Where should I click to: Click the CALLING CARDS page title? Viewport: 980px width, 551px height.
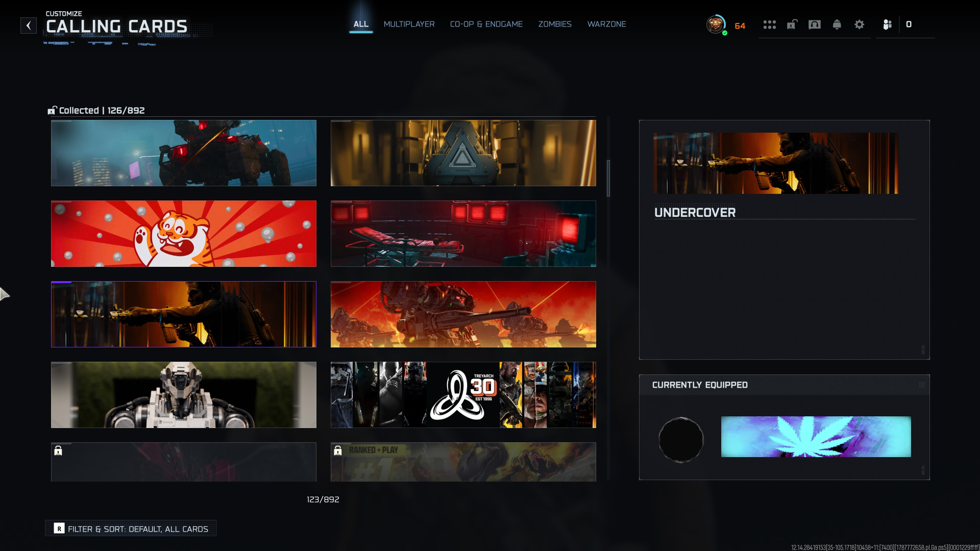coord(117,27)
